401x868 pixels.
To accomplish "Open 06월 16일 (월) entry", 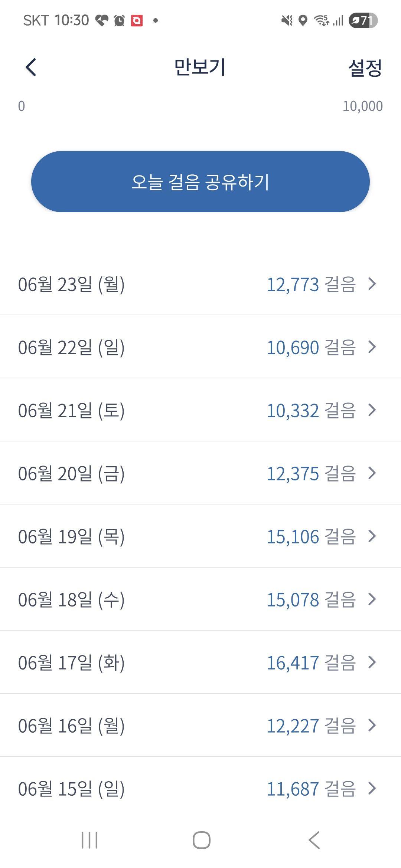I will pyautogui.click(x=200, y=726).
